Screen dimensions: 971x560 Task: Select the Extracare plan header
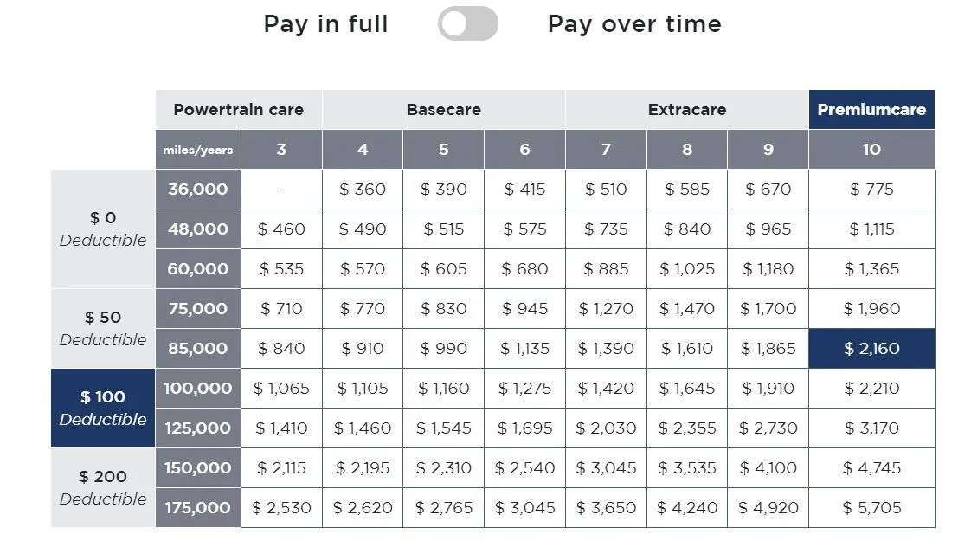click(x=686, y=110)
